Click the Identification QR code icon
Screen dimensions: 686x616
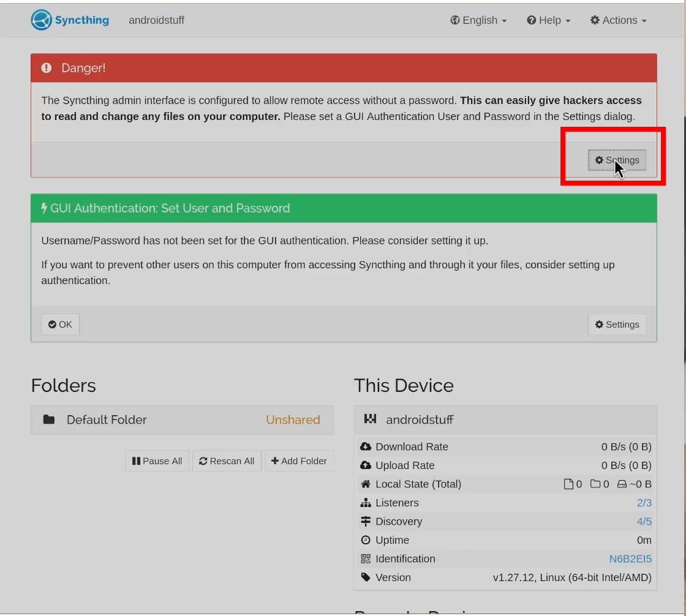coord(366,558)
